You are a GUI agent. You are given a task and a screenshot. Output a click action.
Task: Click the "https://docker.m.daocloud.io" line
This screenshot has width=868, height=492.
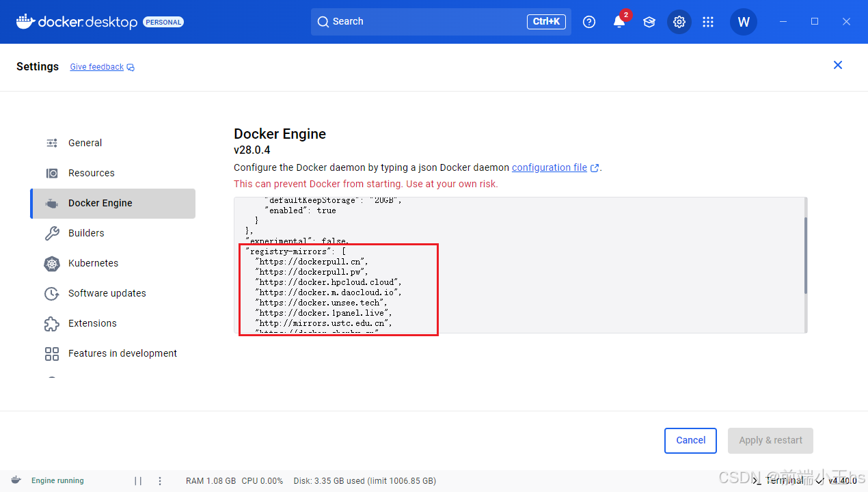coord(329,292)
